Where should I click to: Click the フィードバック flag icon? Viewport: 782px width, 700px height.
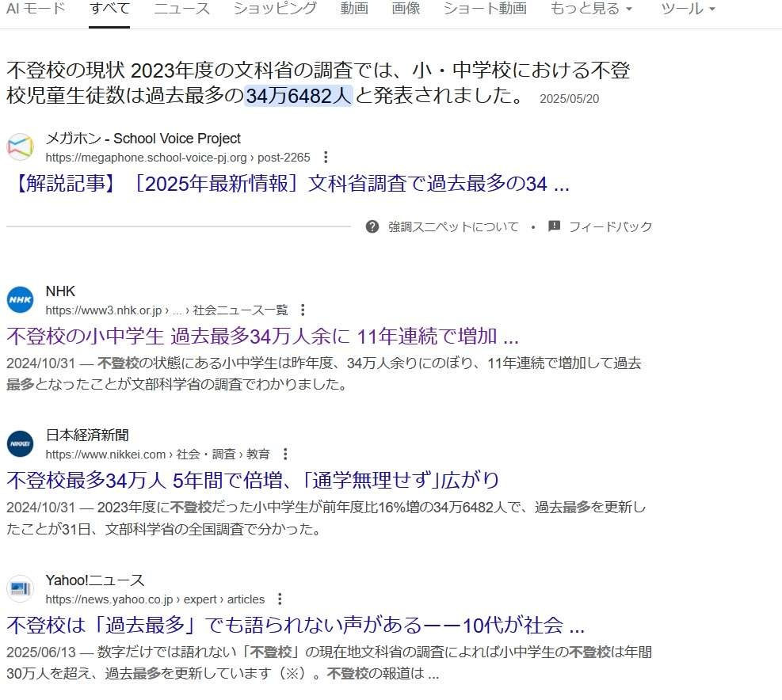554,226
